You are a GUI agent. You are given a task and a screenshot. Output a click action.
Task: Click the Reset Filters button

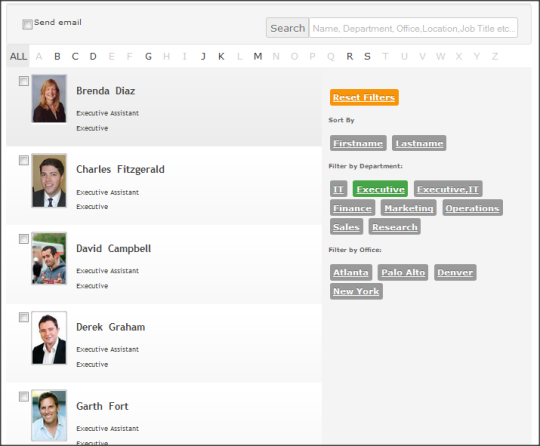(364, 97)
